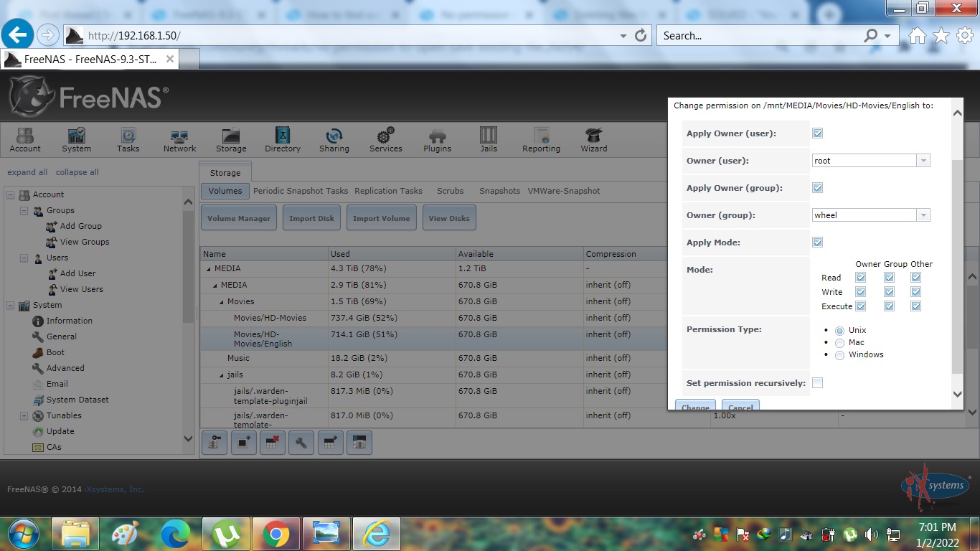The width and height of the screenshot is (980, 551).
Task: Click the refresh icon in the address bar
Action: (x=641, y=35)
